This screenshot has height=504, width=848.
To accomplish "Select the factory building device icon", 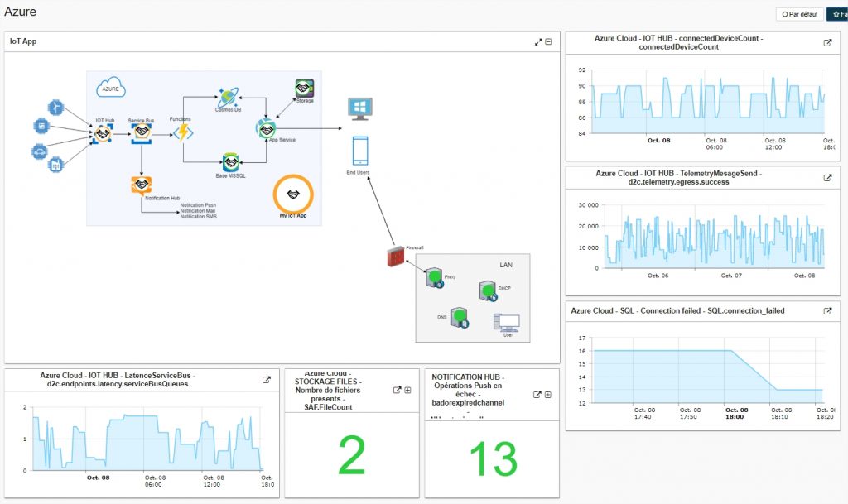I will [x=55, y=164].
